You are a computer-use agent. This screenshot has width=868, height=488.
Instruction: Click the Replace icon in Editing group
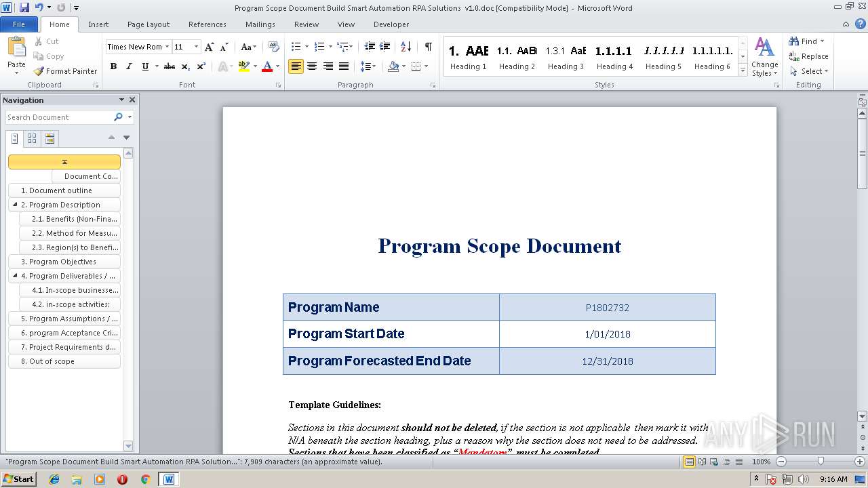[x=794, y=56]
